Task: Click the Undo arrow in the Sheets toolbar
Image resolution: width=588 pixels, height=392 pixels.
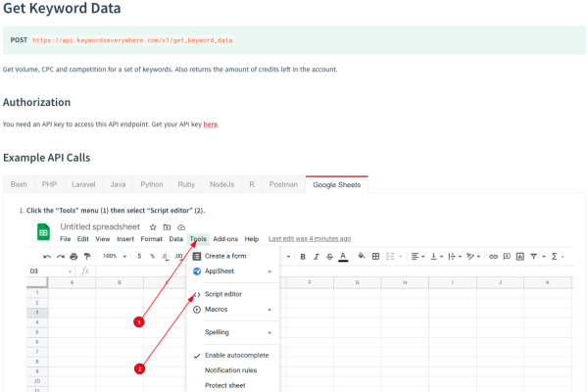Action: 47,257
